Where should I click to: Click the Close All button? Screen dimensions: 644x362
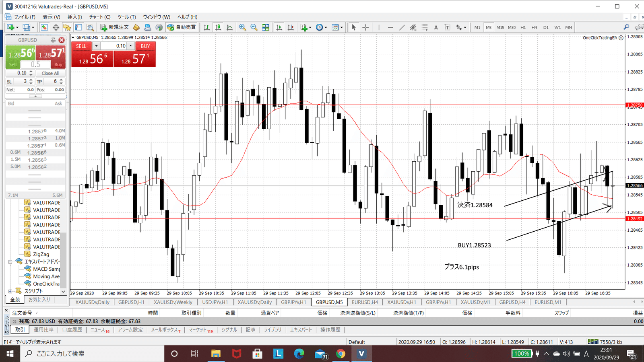[50, 73]
